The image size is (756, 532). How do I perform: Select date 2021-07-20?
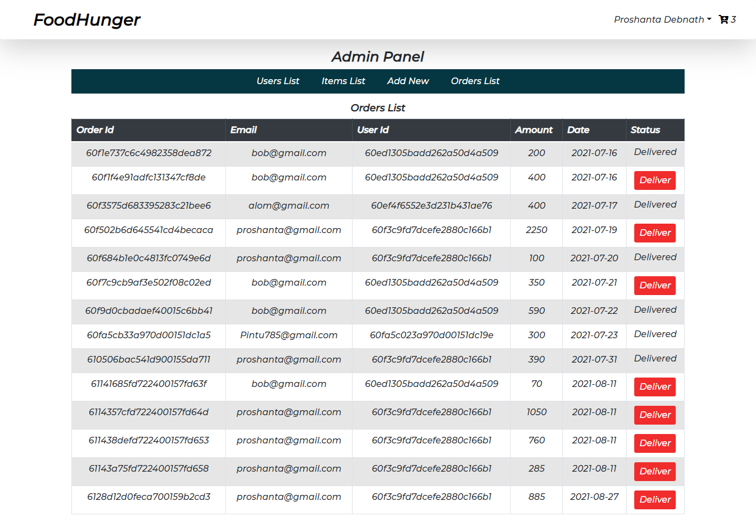coord(594,258)
